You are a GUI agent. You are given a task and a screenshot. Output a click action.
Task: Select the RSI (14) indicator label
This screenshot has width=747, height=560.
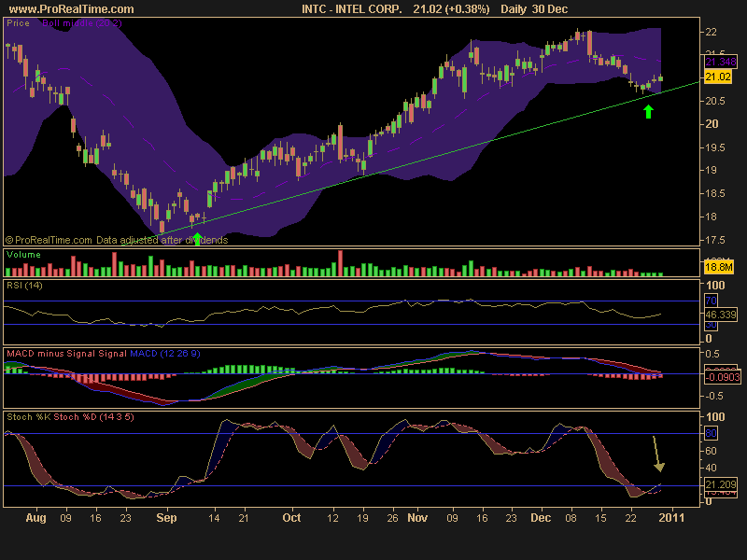point(24,286)
